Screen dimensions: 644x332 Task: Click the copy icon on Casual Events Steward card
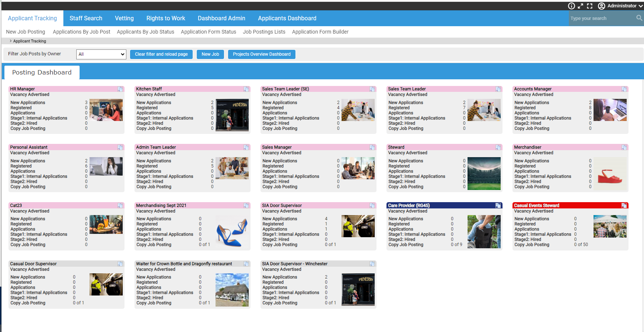624,205
